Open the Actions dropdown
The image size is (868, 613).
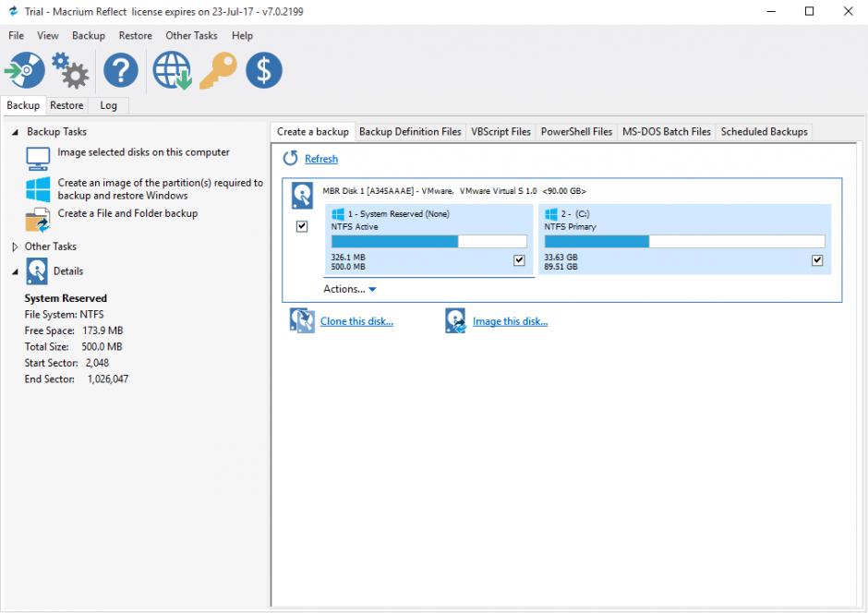(x=350, y=289)
